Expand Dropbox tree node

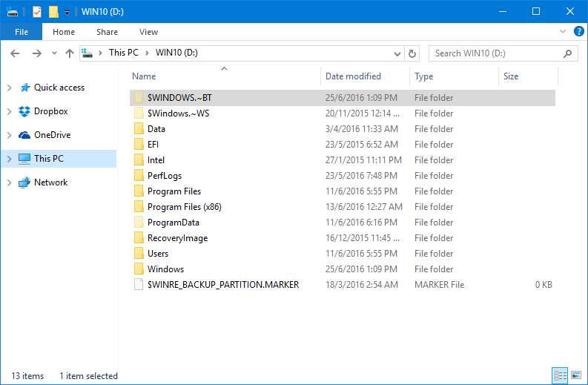point(10,111)
